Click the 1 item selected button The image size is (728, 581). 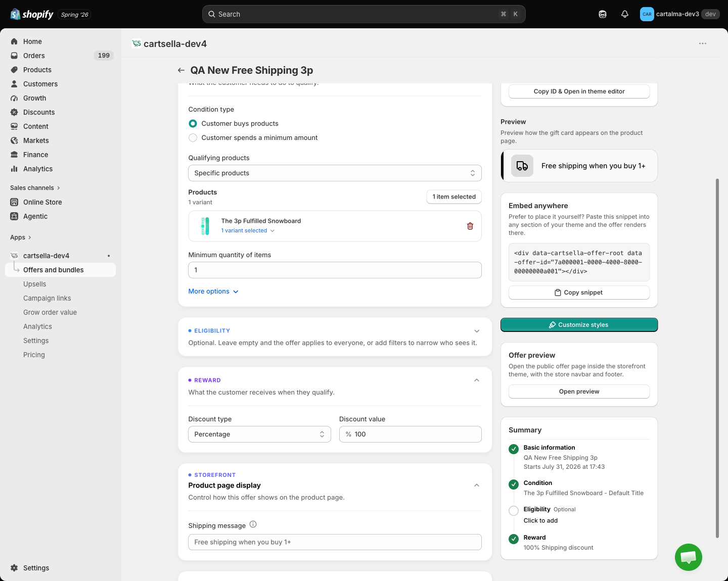coord(454,197)
